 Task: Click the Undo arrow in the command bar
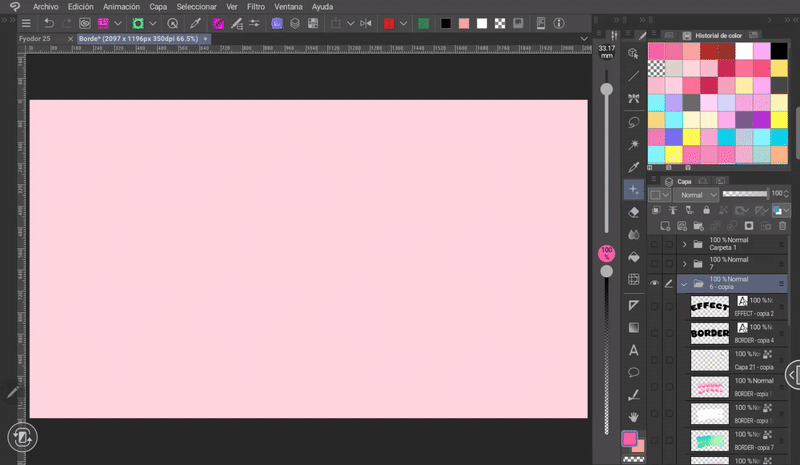click(49, 22)
